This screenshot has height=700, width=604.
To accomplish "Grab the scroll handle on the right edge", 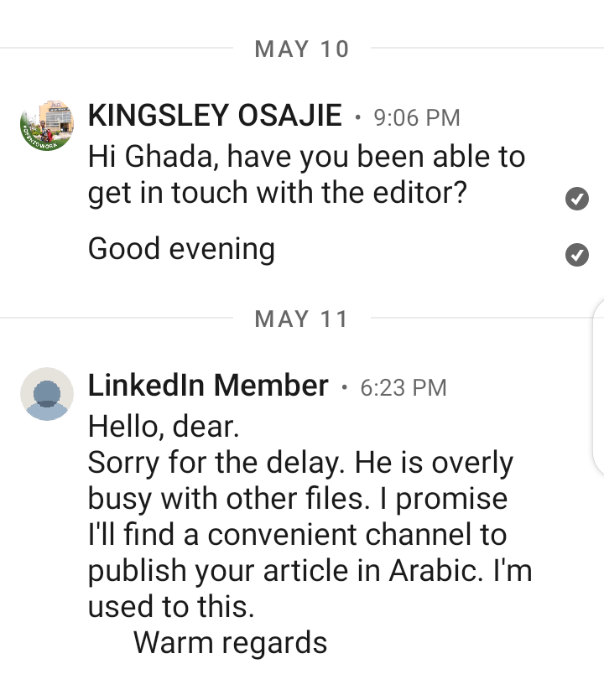I will tap(597, 386).
